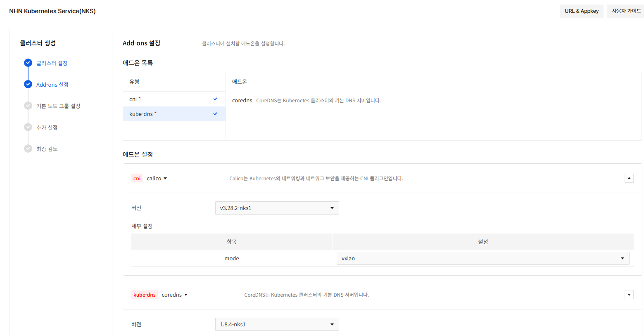The image size is (644, 335).
Task: Open the vxlan mode dropdown
Action: [483, 258]
